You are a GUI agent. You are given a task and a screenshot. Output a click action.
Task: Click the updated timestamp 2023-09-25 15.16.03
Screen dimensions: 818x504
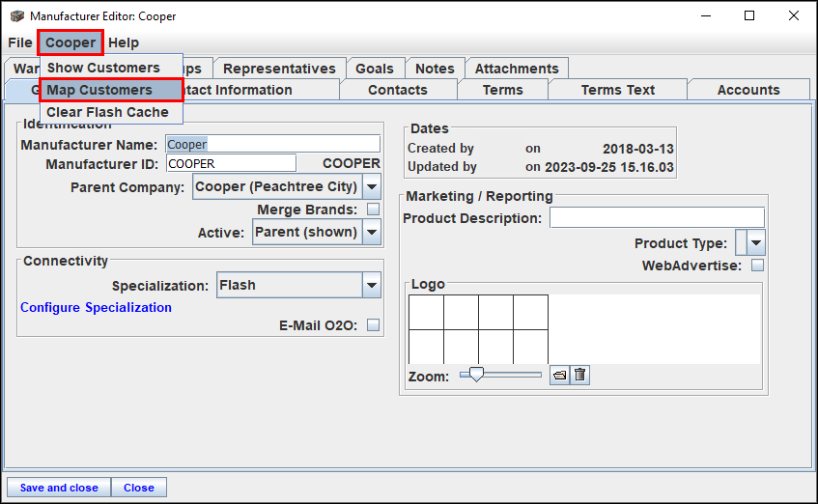pos(609,167)
